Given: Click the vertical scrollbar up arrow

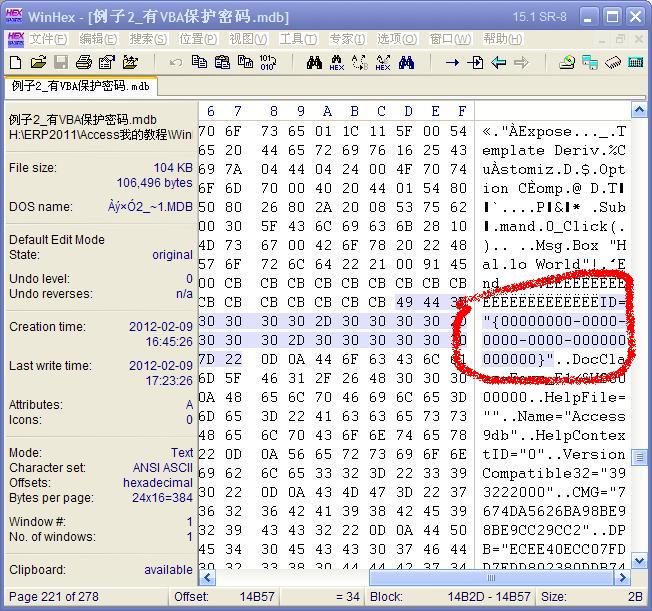Looking at the screenshot, I should (x=639, y=110).
